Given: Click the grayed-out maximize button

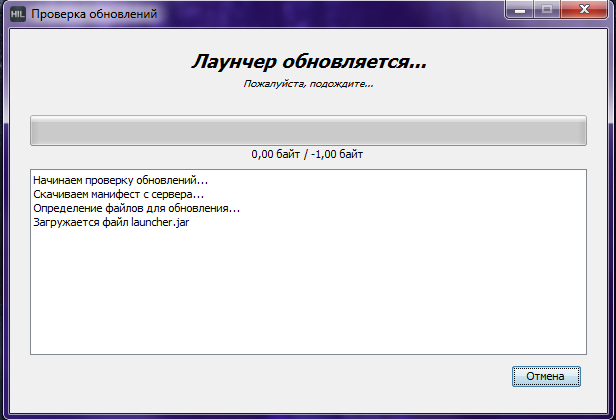Looking at the screenshot, I should pyautogui.click(x=545, y=11).
